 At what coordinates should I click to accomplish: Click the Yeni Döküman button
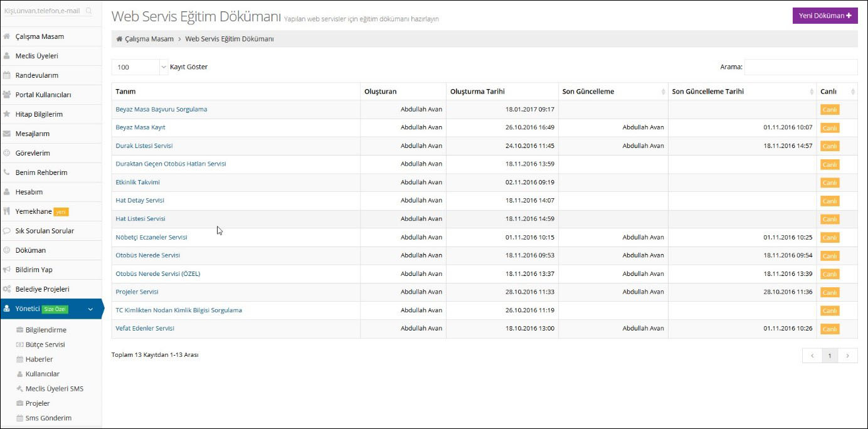click(825, 16)
